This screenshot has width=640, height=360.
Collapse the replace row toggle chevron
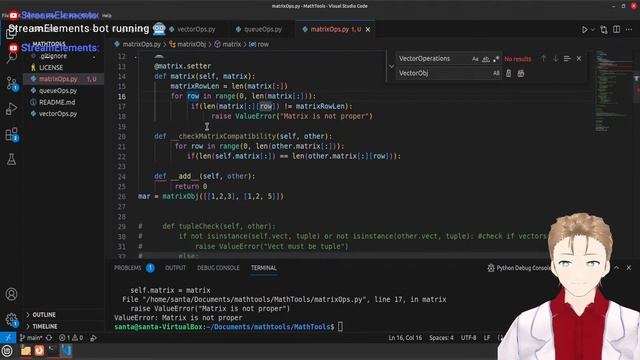pyautogui.click(x=391, y=66)
